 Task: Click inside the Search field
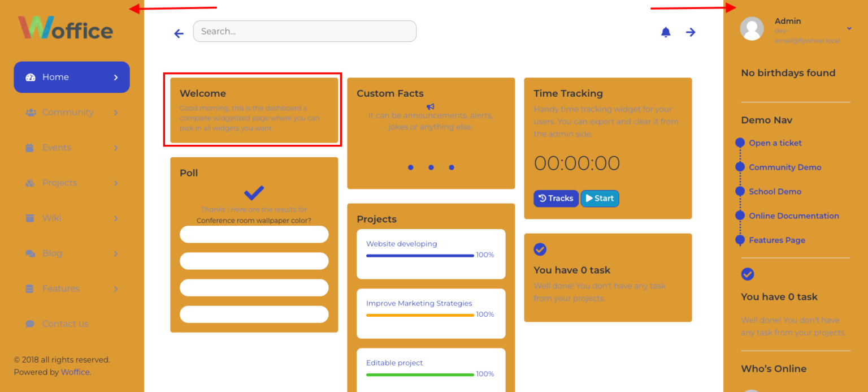pos(304,31)
